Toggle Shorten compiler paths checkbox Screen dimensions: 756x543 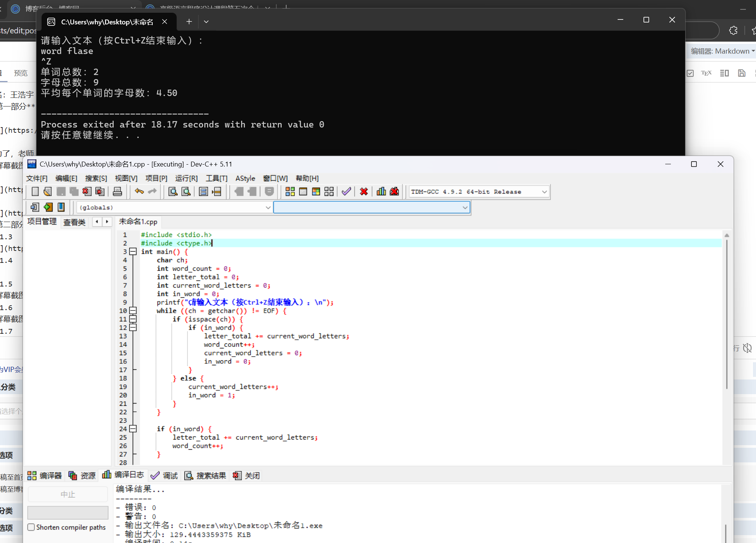pos(31,527)
